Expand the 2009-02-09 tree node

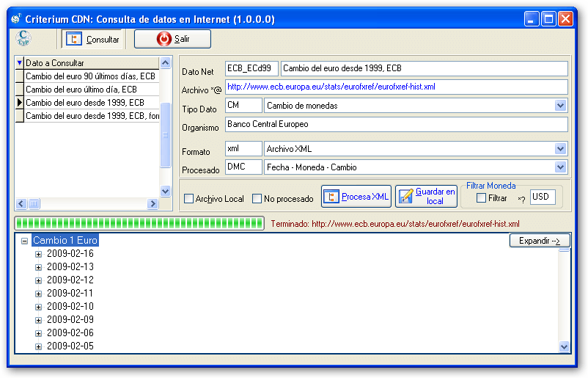click(x=38, y=320)
